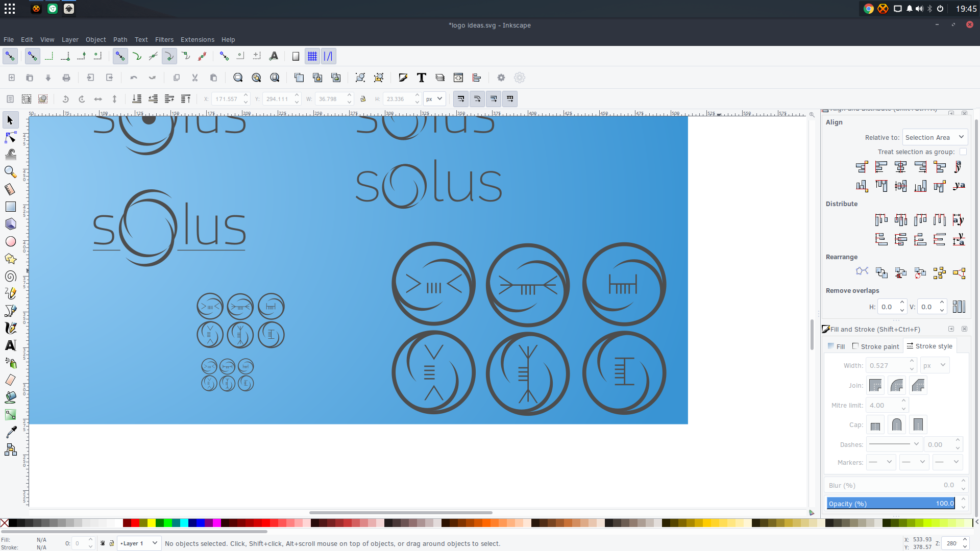This screenshot has height=551, width=980.
Task: Select the Rectangle tool
Action: pyautogui.click(x=10, y=207)
